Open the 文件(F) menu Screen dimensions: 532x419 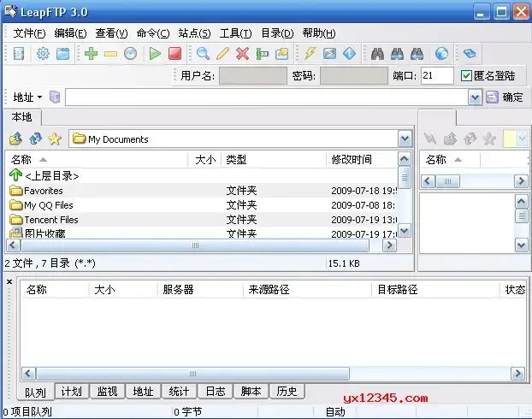pyautogui.click(x=29, y=33)
